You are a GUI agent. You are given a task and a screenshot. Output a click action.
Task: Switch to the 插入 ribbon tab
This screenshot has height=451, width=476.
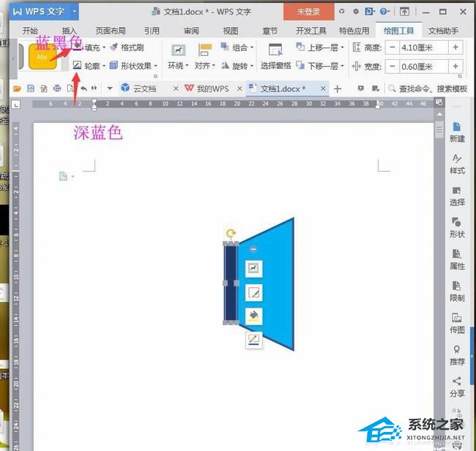[x=70, y=31]
